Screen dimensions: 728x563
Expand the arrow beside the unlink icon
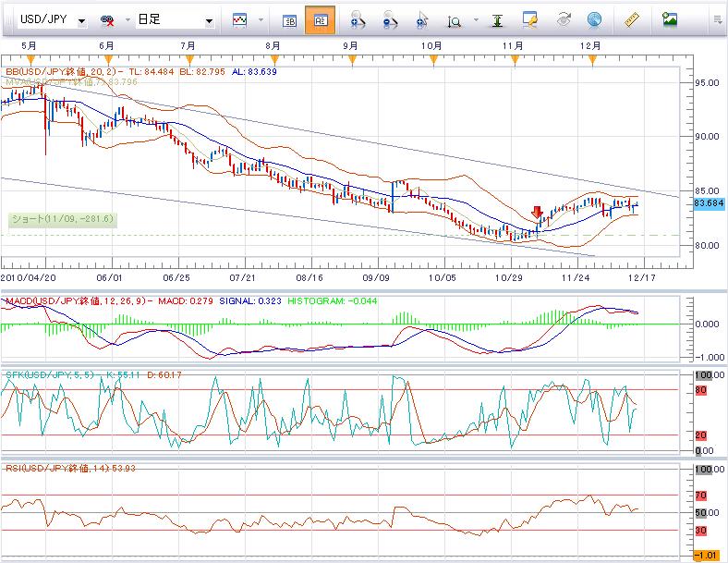[127, 20]
